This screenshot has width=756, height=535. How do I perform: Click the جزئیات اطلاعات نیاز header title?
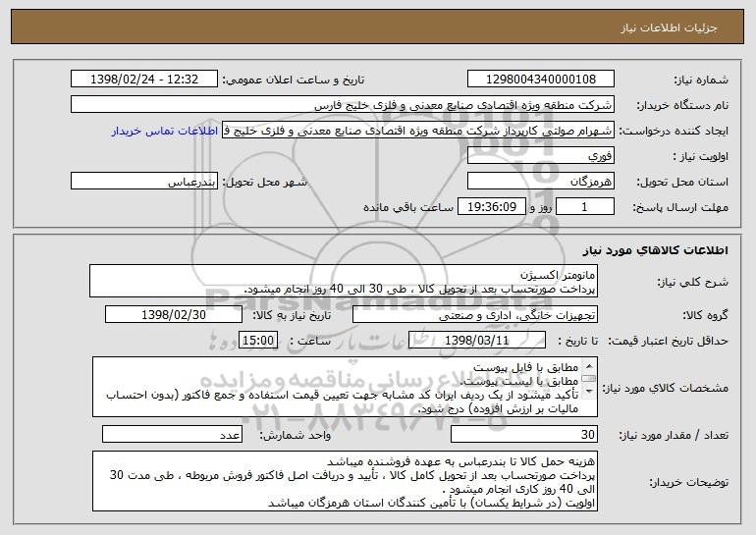click(x=669, y=27)
